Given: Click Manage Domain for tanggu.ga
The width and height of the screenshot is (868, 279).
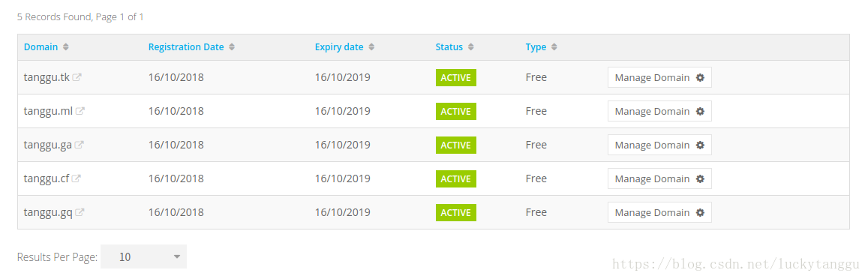Looking at the screenshot, I should click(x=659, y=145).
